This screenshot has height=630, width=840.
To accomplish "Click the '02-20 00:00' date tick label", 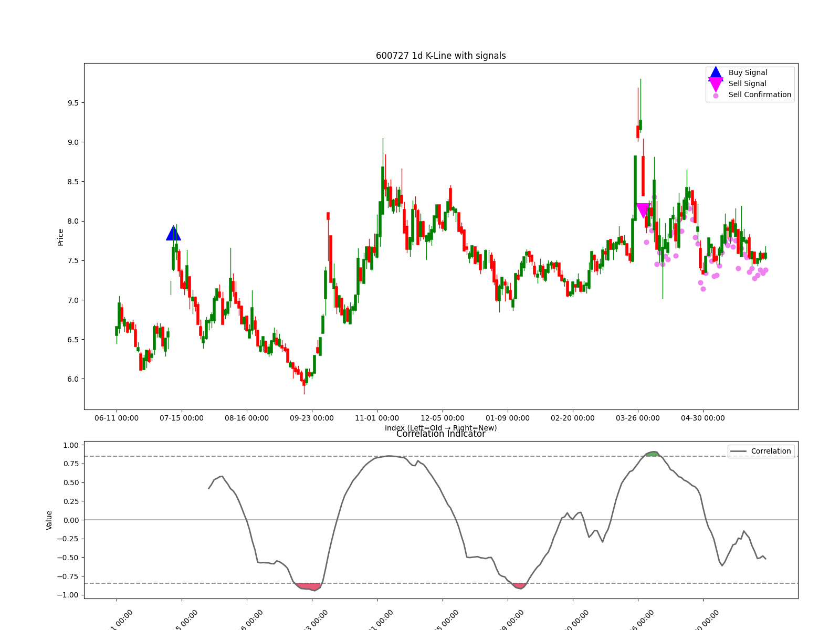I will 573,418.
